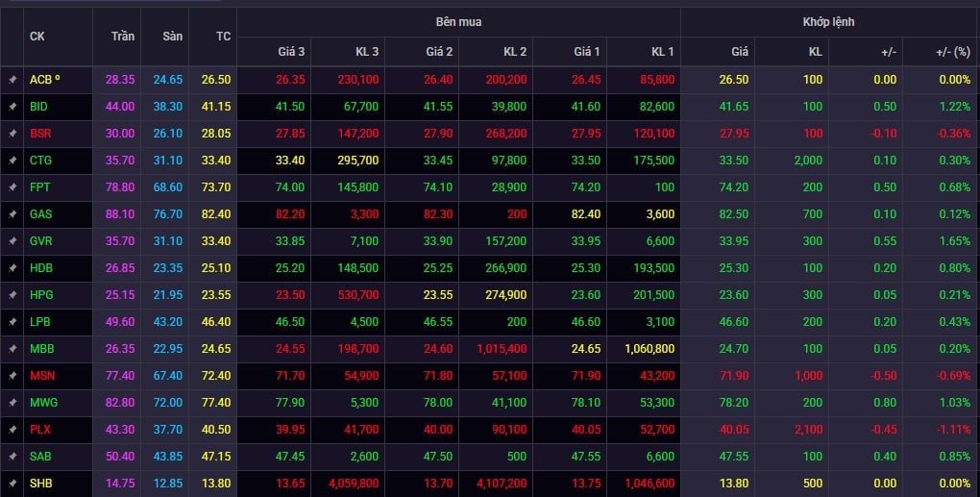Click the pin icon beside SAB
Image resolution: width=980 pixels, height=497 pixels.
[x=12, y=457]
